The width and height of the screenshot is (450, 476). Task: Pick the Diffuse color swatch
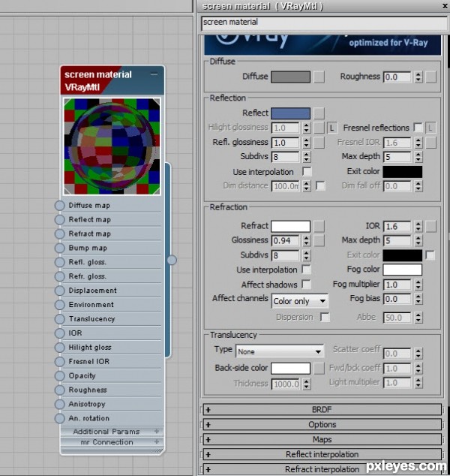[x=290, y=77]
